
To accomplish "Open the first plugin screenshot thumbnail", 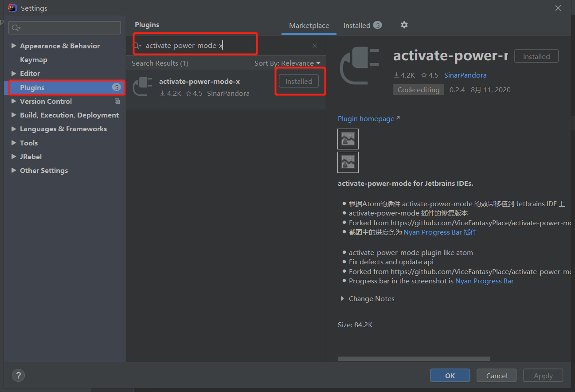I will click(348, 139).
